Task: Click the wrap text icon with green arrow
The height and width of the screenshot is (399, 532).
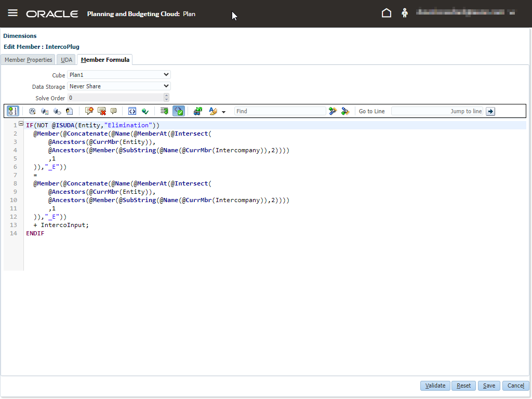Action: 164,111
